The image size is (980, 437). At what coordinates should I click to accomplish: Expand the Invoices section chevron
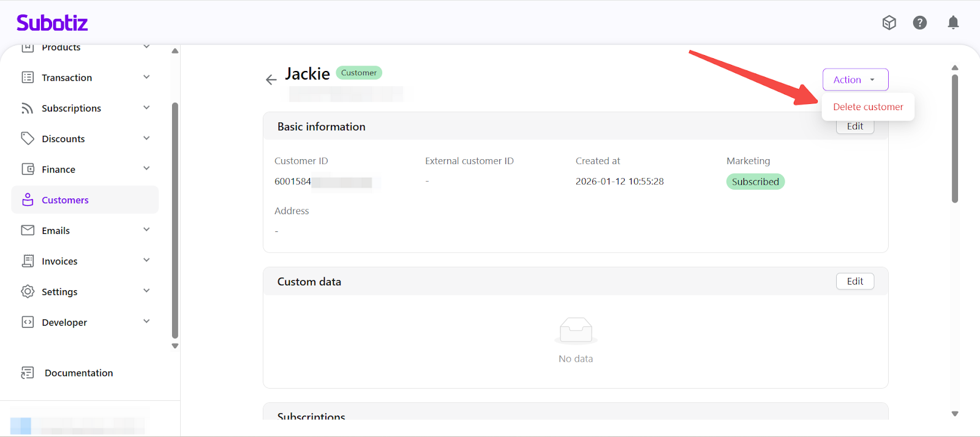[146, 261]
